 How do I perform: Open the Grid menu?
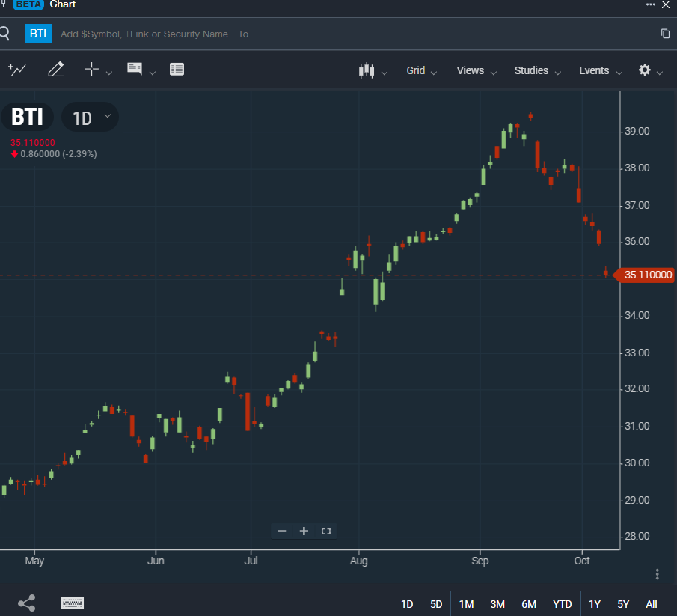421,70
